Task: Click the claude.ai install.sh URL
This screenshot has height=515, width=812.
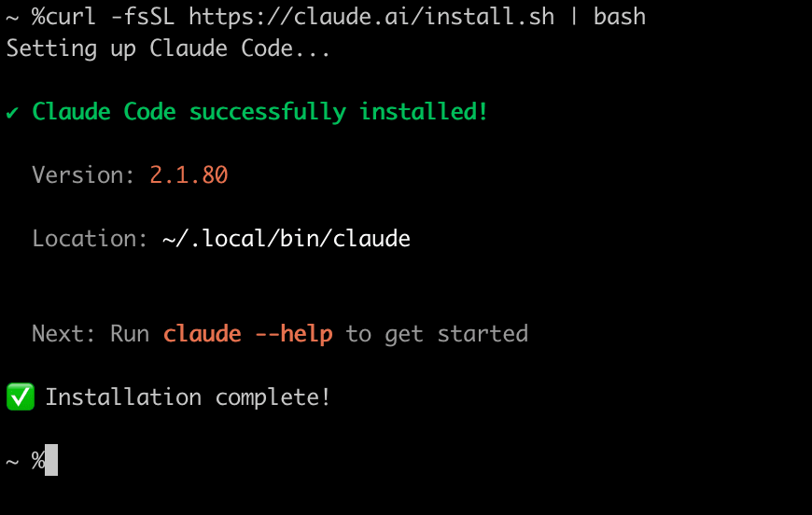Action: click(371, 17)
